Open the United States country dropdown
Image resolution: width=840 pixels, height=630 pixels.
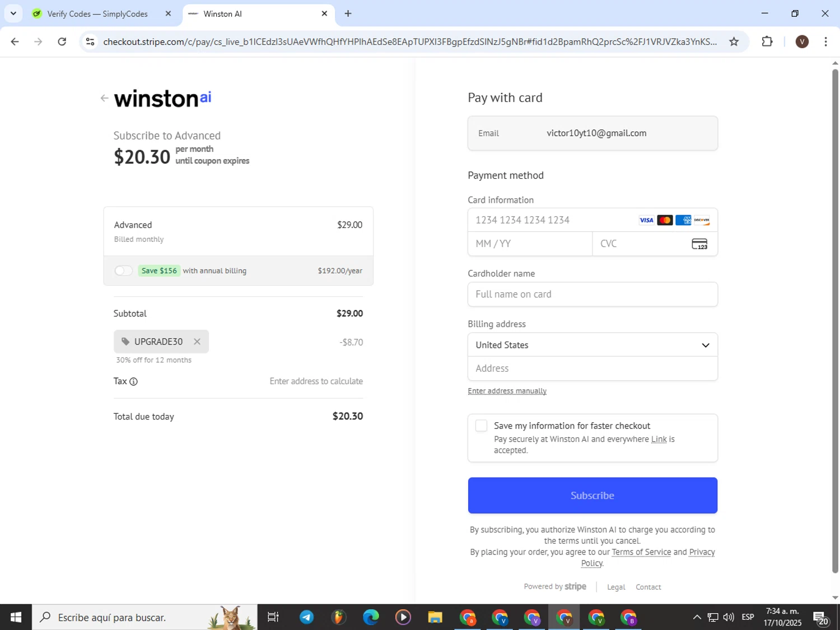(592, 345)
